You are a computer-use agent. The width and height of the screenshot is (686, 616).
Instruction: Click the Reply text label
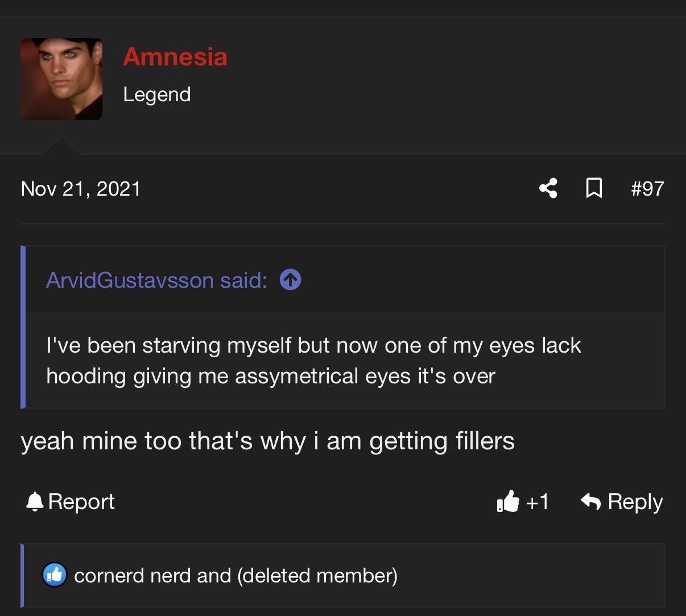tap(635, 502)
